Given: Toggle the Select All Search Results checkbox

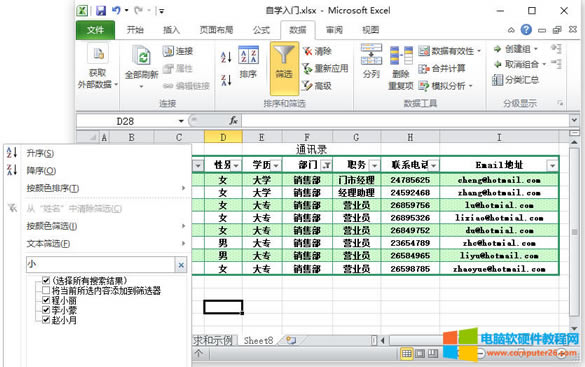Looking at the screenshot, I should tap(46, 280).
